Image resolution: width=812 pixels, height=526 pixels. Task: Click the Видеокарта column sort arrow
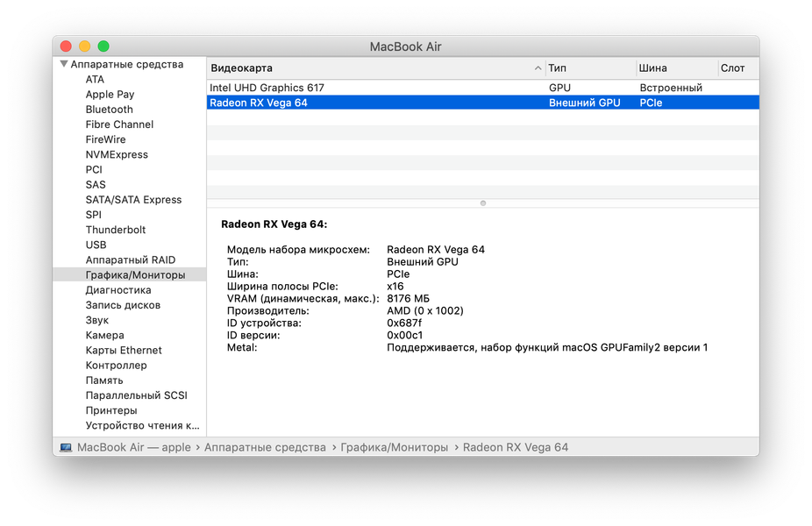tap(538, 68)
